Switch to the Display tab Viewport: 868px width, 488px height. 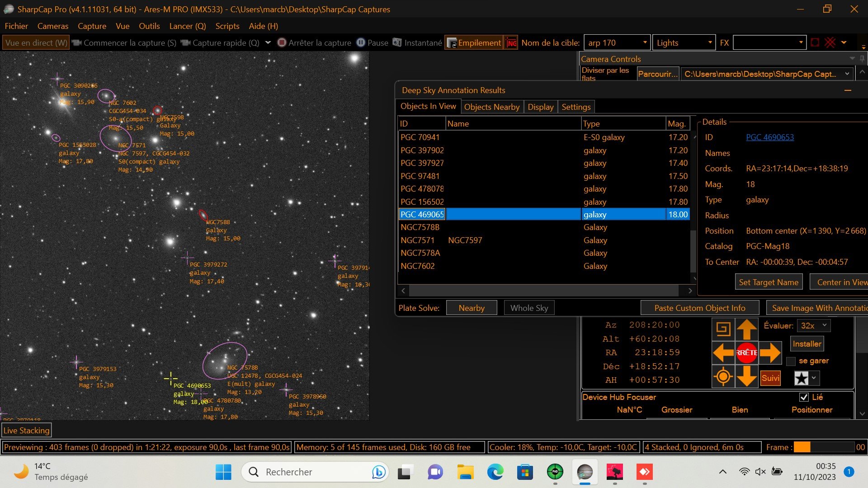540,107
